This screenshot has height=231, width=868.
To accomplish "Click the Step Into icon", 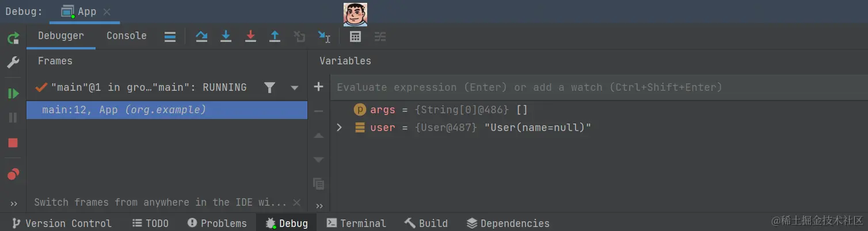I will click(x=226, y=36).
